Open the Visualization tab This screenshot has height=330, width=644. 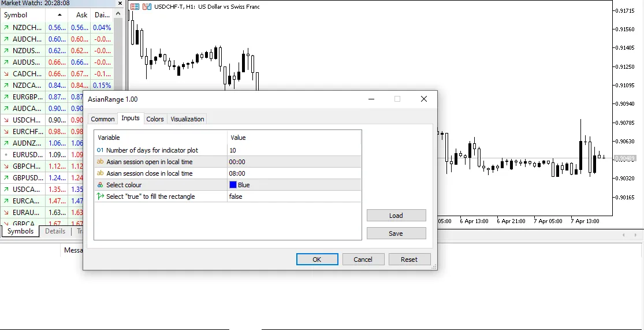tap(187, 119)
